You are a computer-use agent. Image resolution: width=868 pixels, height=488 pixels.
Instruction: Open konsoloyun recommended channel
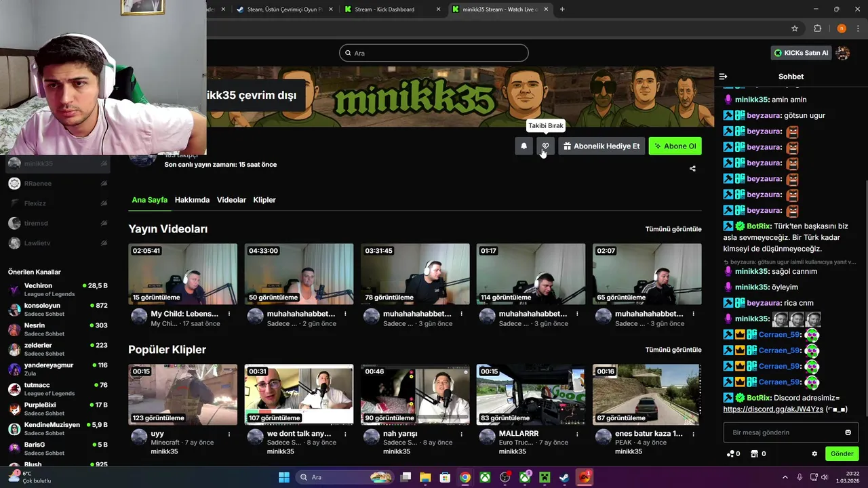pyautogui.click(x=58, y=310)
